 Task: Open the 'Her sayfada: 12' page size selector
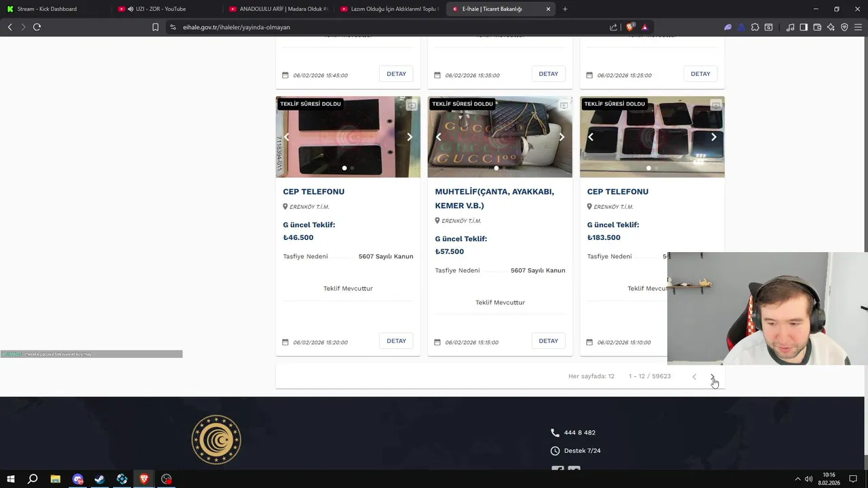pos(591,376)
